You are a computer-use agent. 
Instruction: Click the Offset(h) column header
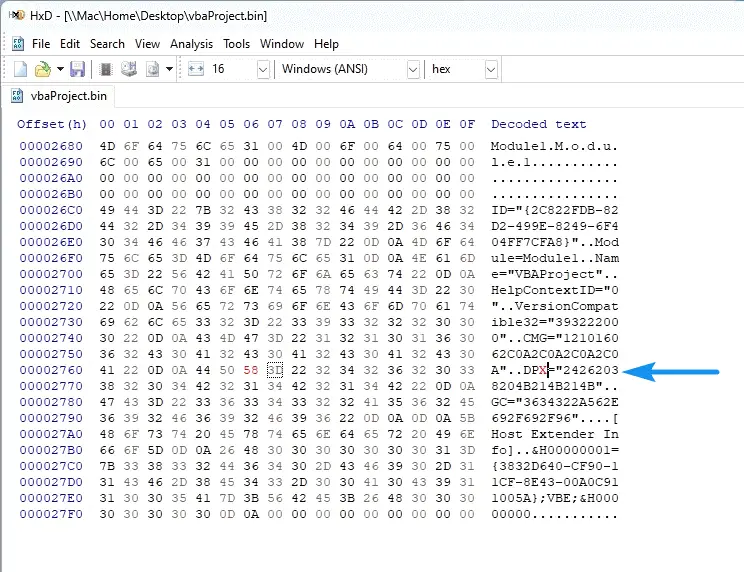coord(52,124)
